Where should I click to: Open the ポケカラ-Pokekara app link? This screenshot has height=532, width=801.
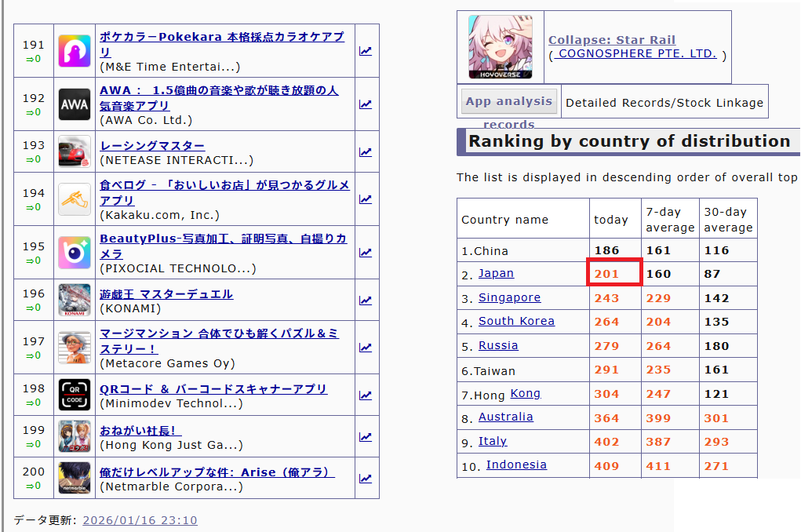click(222, 45)
